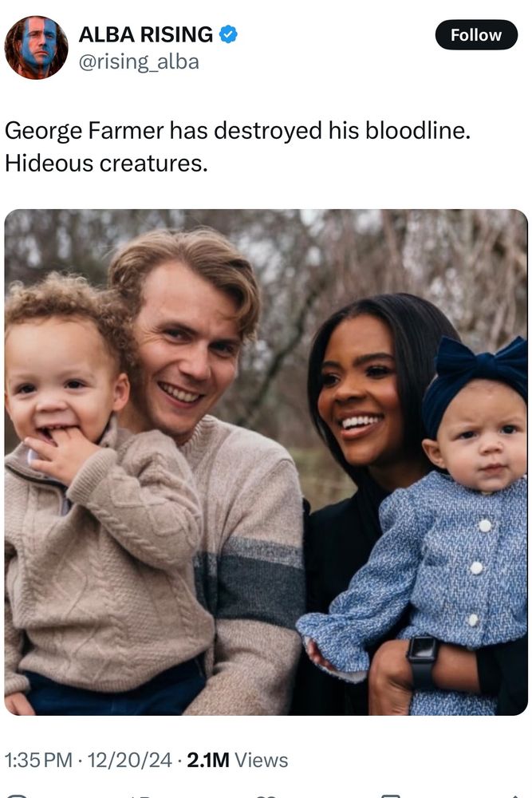
Task: Open the ALBA RISING profile avatar
Action: (36, 47)
